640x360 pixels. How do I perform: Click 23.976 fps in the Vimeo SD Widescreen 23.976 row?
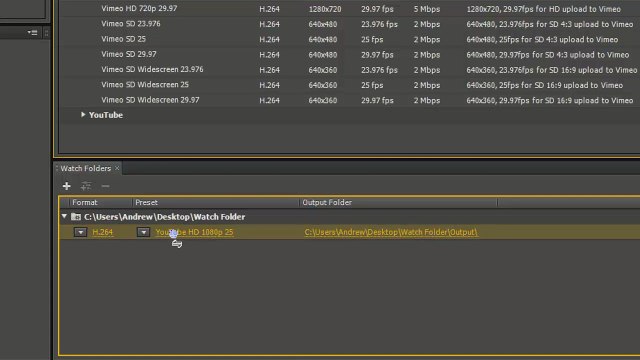[x=379, y=70]
